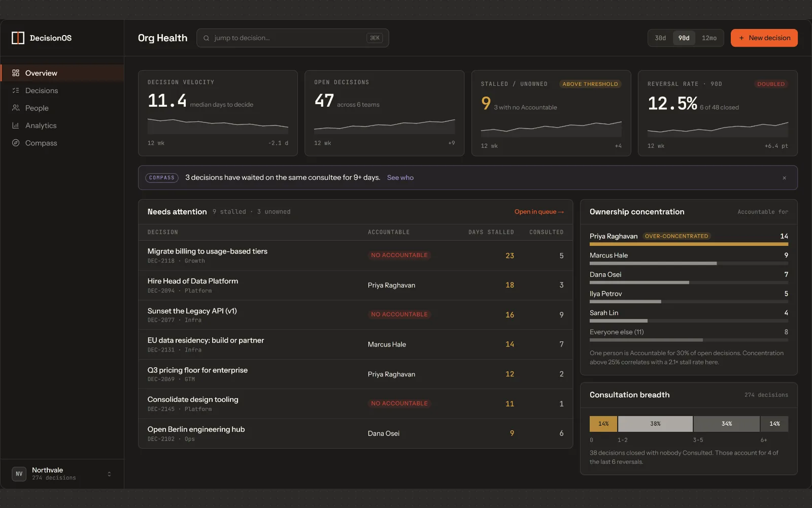The height and width of the screenshot is (508, 812).
Task: Open Sunset the Legacy API (v1)
Action: pyautogui.click(x=355, y=315)
